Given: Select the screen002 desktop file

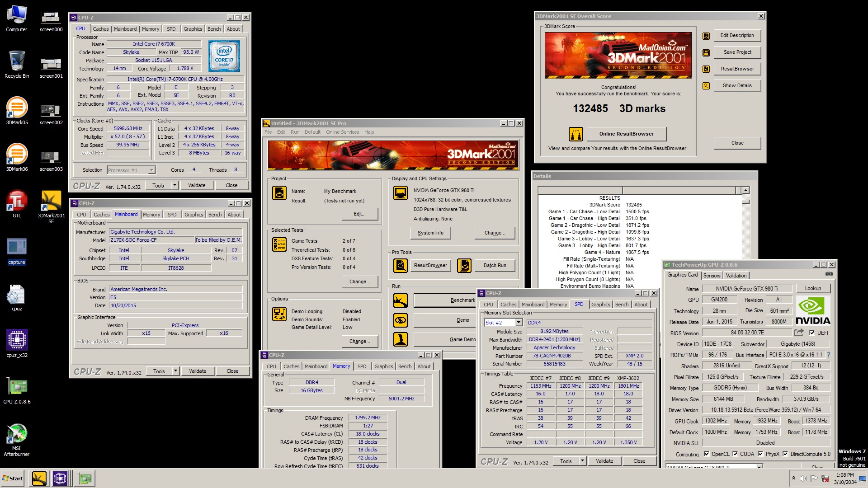Looking at the screenshot, I should pyautogui.click(x=51, y=114).
